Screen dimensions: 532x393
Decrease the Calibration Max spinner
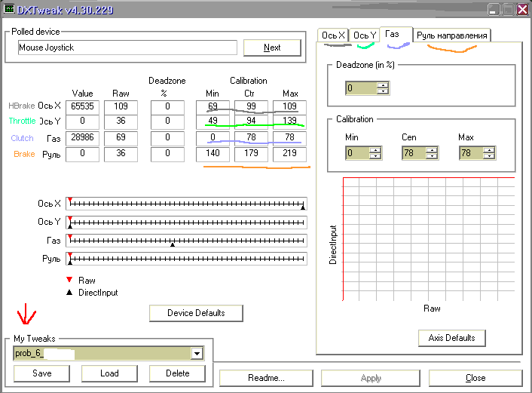click(x=489, y=156)
